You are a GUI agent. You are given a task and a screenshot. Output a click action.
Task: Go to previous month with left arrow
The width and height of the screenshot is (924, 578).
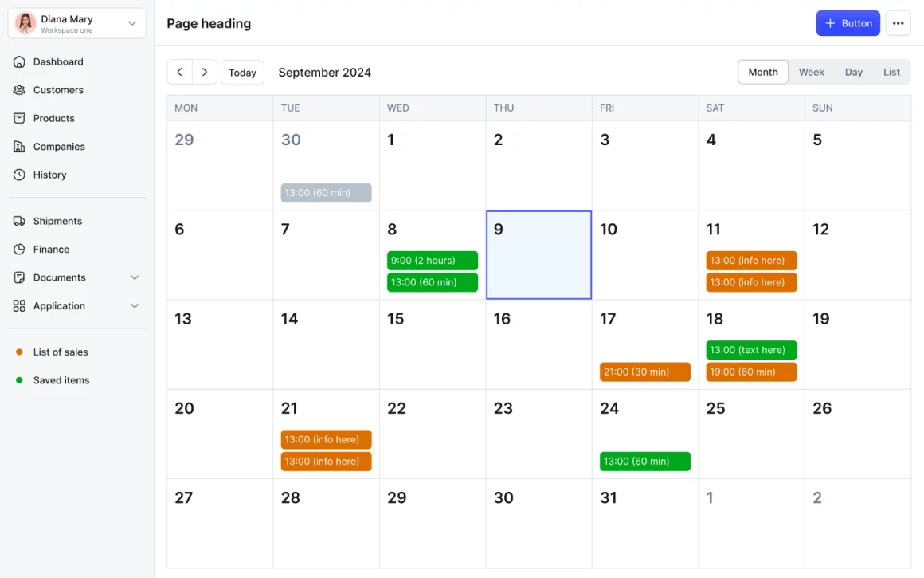(x=179, y=72)
